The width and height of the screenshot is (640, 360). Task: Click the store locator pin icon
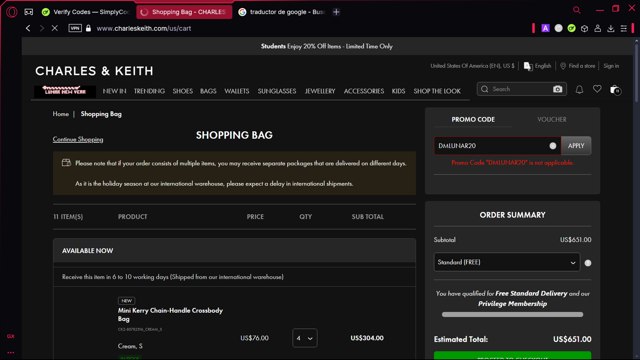563,66
